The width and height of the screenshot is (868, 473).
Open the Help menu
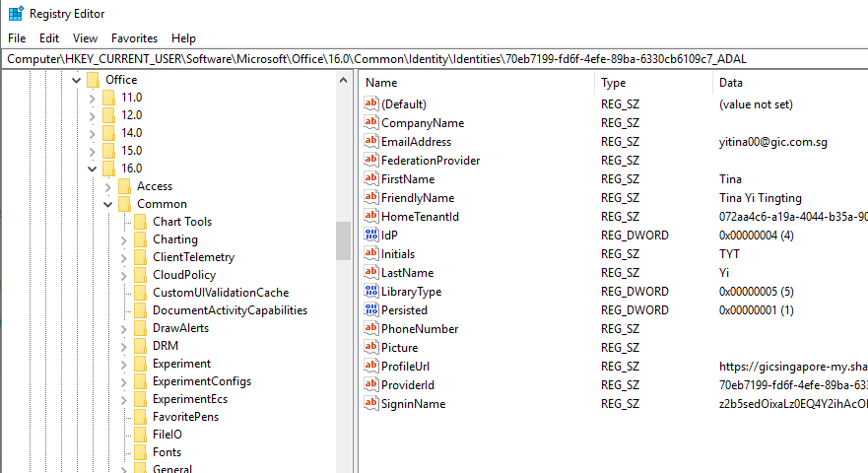click(x=183, y=38)
